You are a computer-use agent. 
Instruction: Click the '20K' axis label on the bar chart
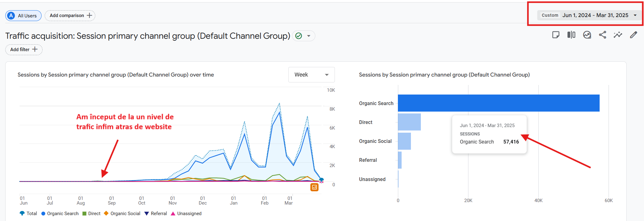point(468,201)
